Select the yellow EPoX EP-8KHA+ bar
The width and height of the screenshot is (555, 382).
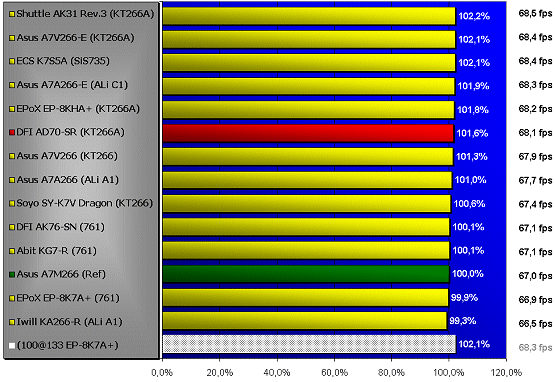pyautogui.click(x=309, y=109)
